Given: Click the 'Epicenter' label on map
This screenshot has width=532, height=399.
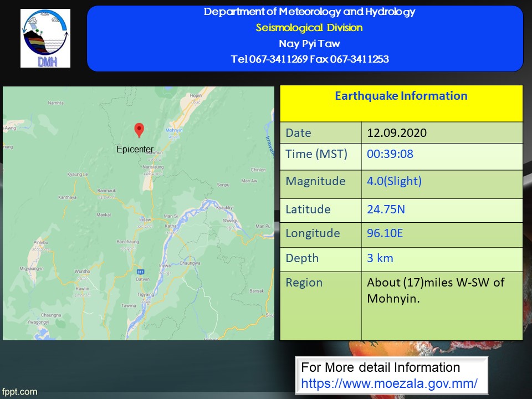Looking at the screenshot, I should coord(135,149).
